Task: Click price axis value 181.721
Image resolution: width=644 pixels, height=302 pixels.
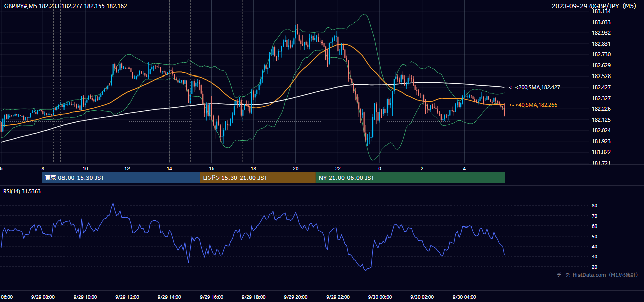Action: point(601,163)
